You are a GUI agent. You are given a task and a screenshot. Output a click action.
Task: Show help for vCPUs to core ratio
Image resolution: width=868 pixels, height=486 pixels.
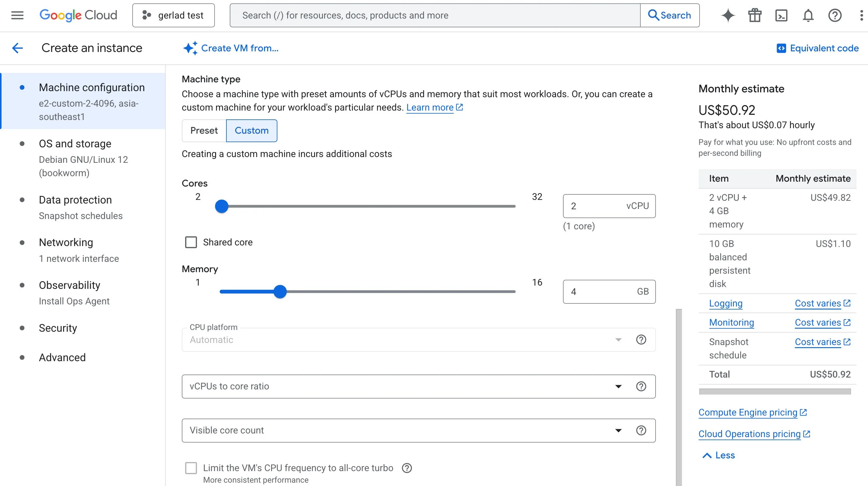tap(641, 386)
